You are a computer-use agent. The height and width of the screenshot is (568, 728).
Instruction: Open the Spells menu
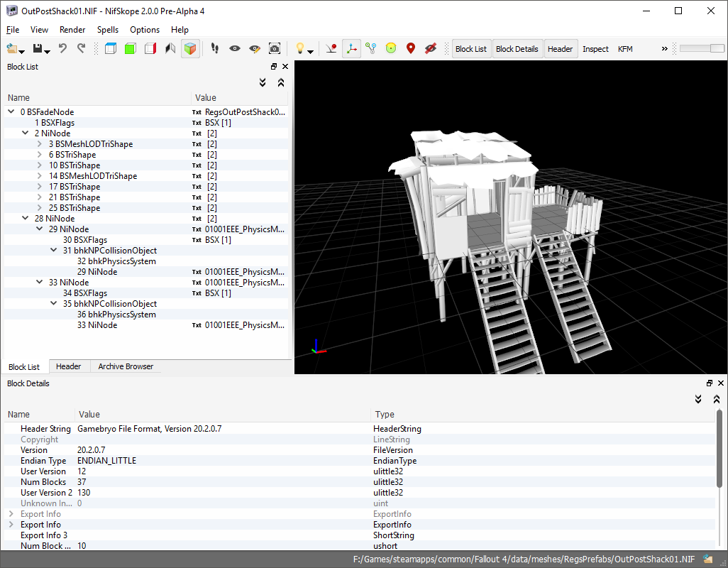pyautogui.click(x=108, y=30)
